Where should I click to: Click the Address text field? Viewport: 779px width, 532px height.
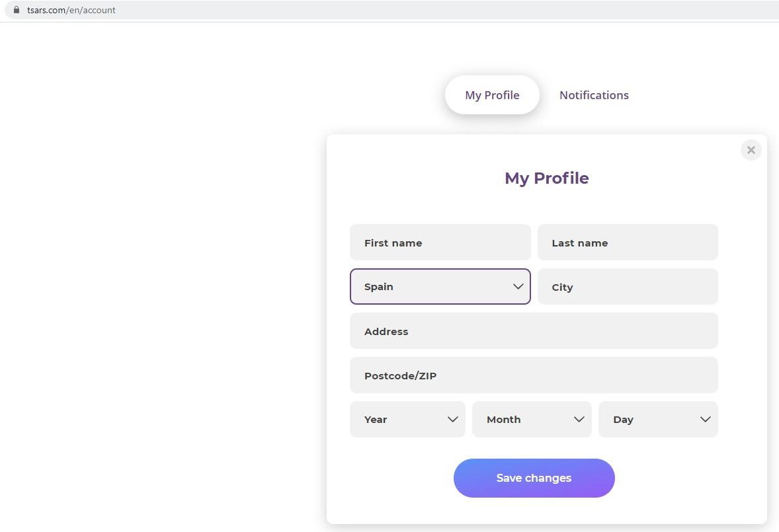click(x=533, y=331)
